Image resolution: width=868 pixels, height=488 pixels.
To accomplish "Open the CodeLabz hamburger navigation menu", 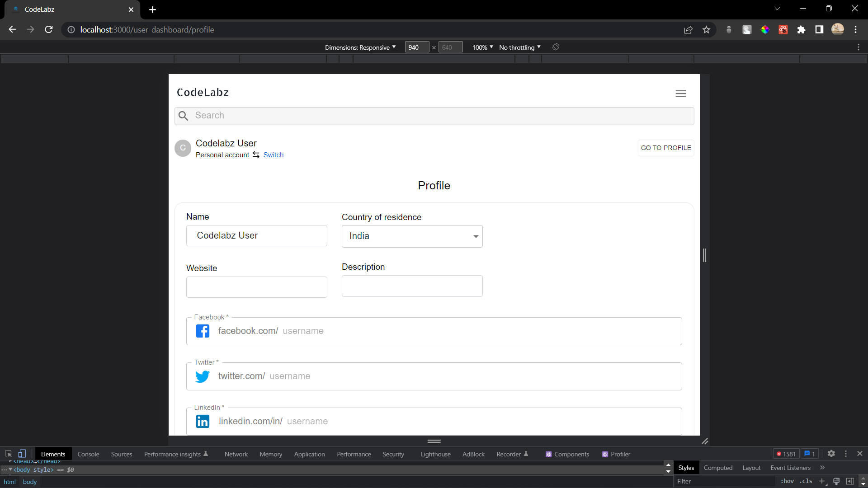I will (x=680, y=93).
